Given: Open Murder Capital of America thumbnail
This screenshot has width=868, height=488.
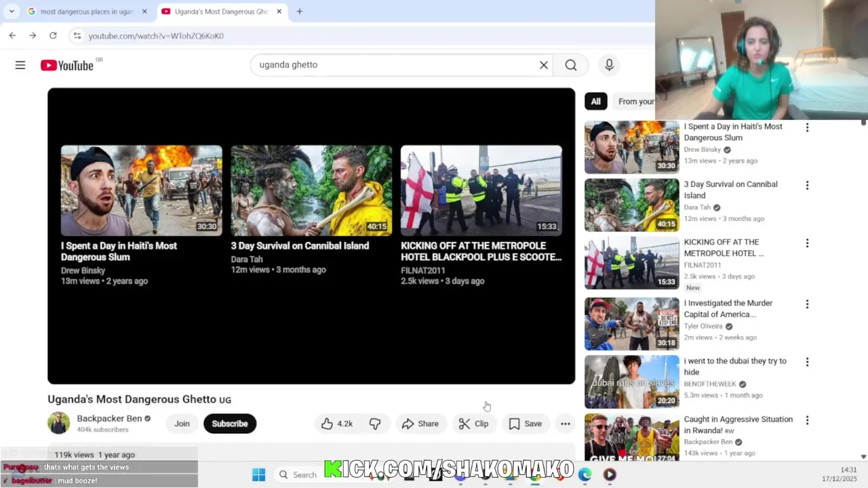Looking at the screenshot, I should (x=631, y=324).
